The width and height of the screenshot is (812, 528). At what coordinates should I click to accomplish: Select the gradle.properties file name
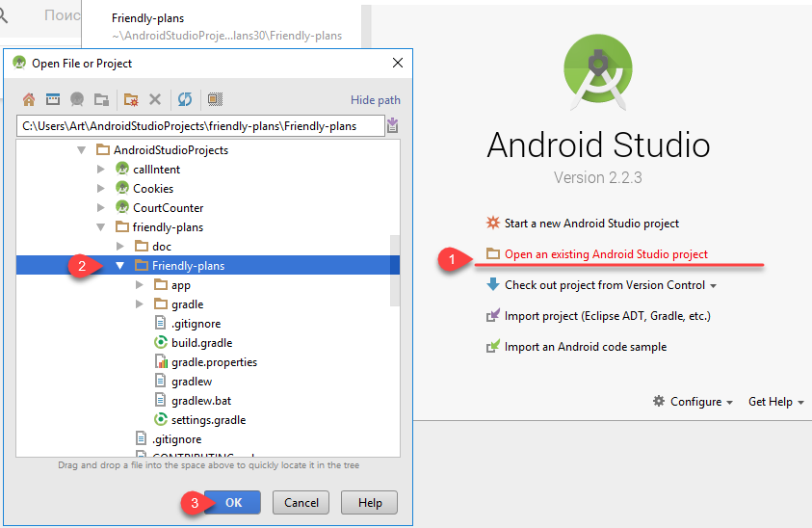pos(215,362)
